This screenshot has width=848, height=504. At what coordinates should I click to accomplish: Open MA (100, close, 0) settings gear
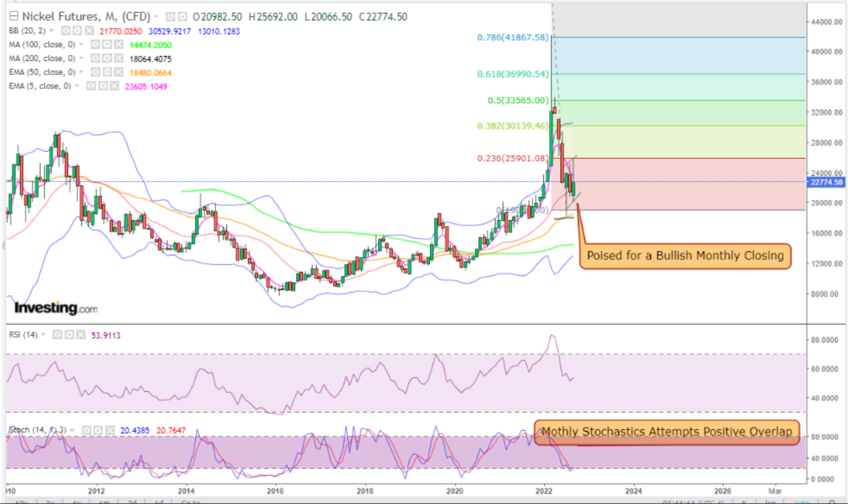pyautogui.click(x=107, y=45)
